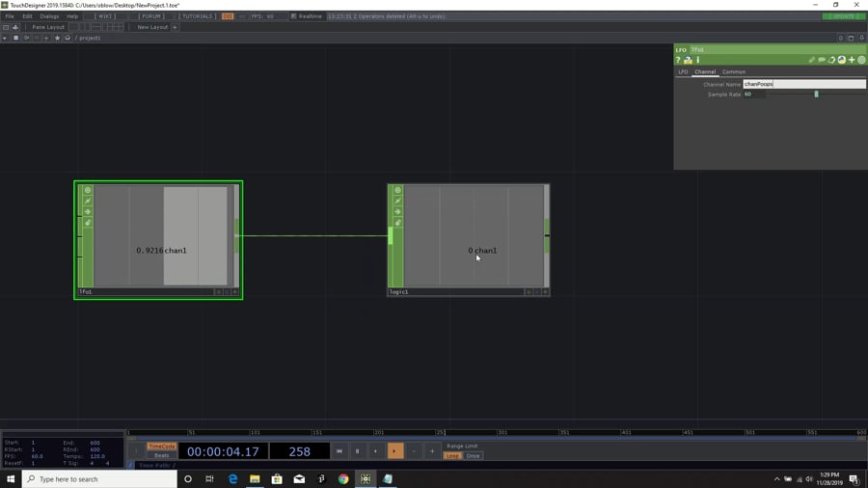Click the Channel Name input field
The image size is (868, 488).
803,84
